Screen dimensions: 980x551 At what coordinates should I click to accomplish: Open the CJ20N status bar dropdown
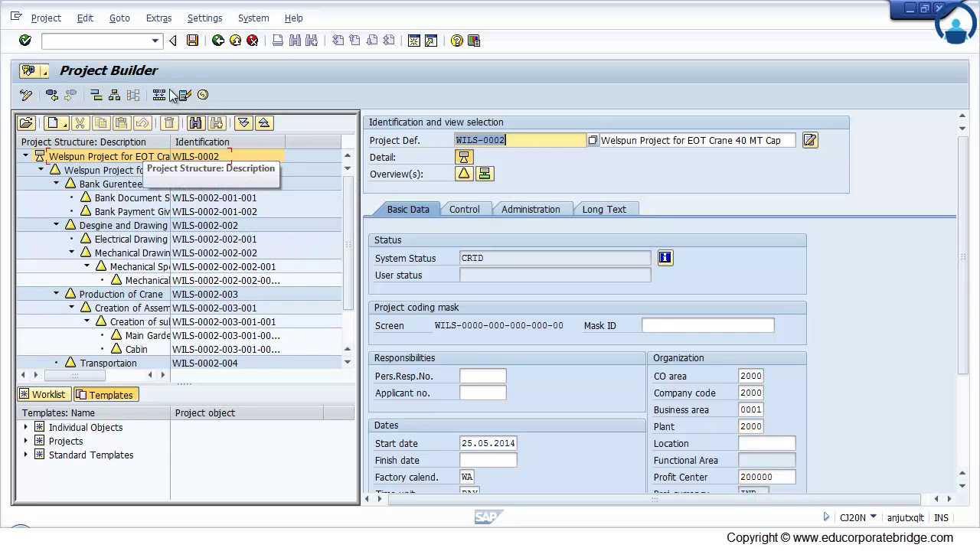click(x=873, y=517)
